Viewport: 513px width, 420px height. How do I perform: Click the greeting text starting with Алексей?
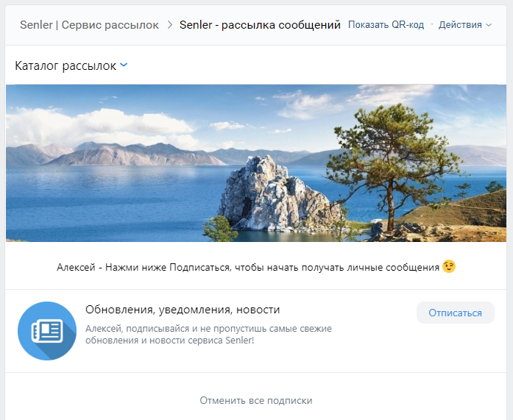(x=247, y=267)
